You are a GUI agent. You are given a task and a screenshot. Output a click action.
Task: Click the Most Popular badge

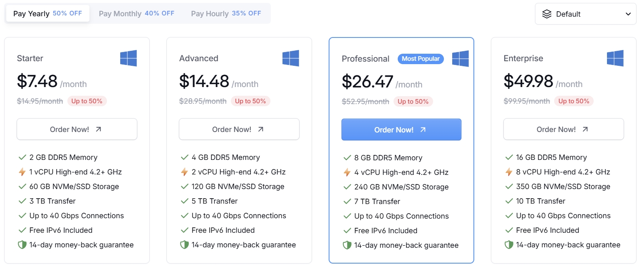(x=421, y=59)
